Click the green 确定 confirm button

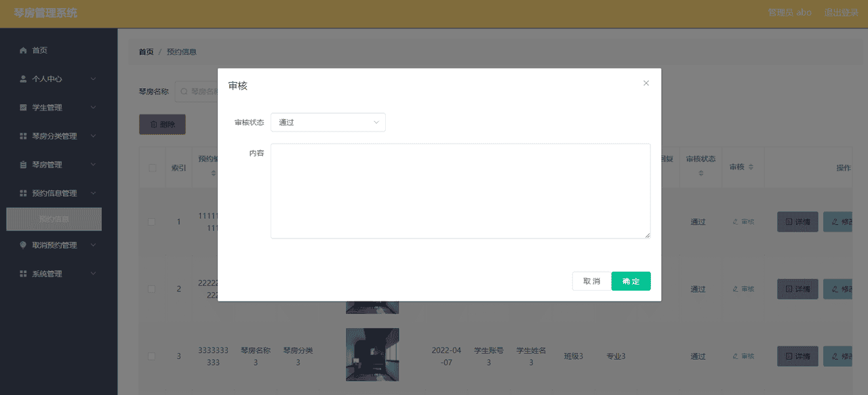tap(631, 280)
